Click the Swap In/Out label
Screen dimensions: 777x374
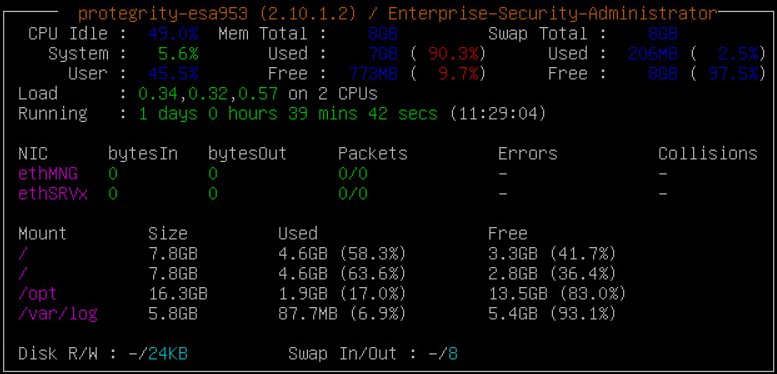click(x=342, y=354)
